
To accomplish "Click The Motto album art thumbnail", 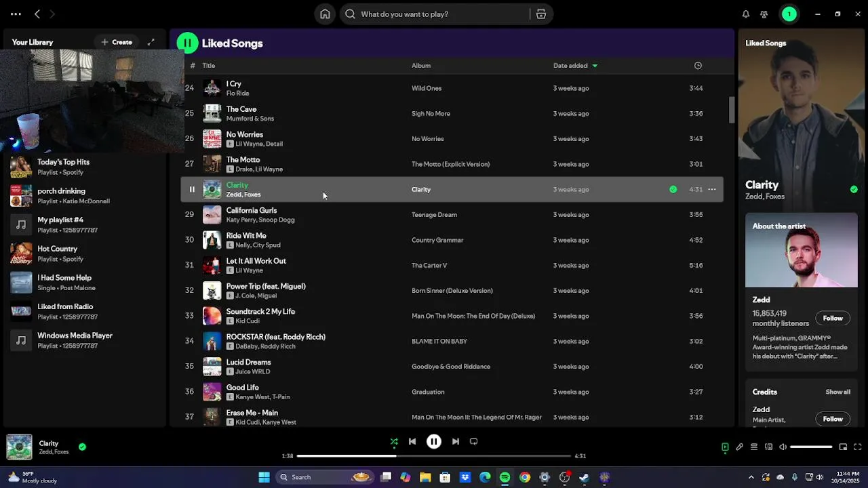I will tap(212, 164).
